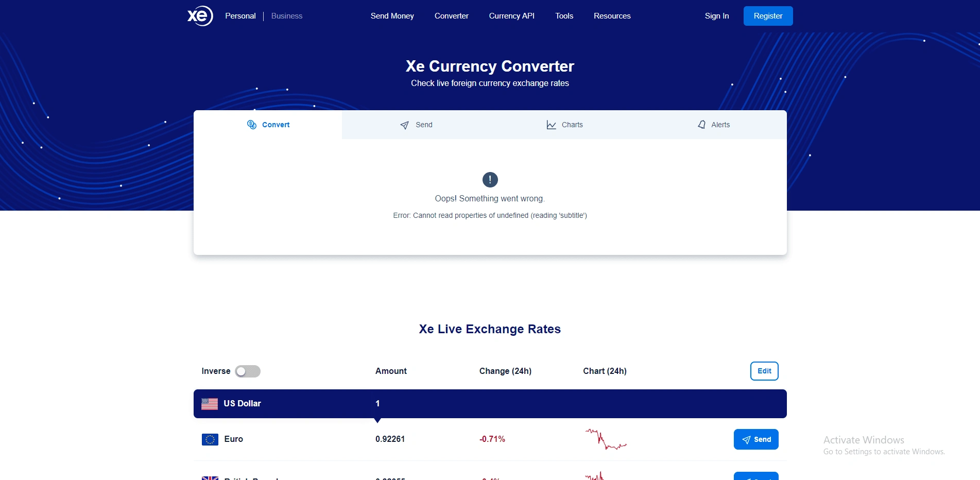
Task: Click the US Dollar base currency row
Action: (490, 404)
